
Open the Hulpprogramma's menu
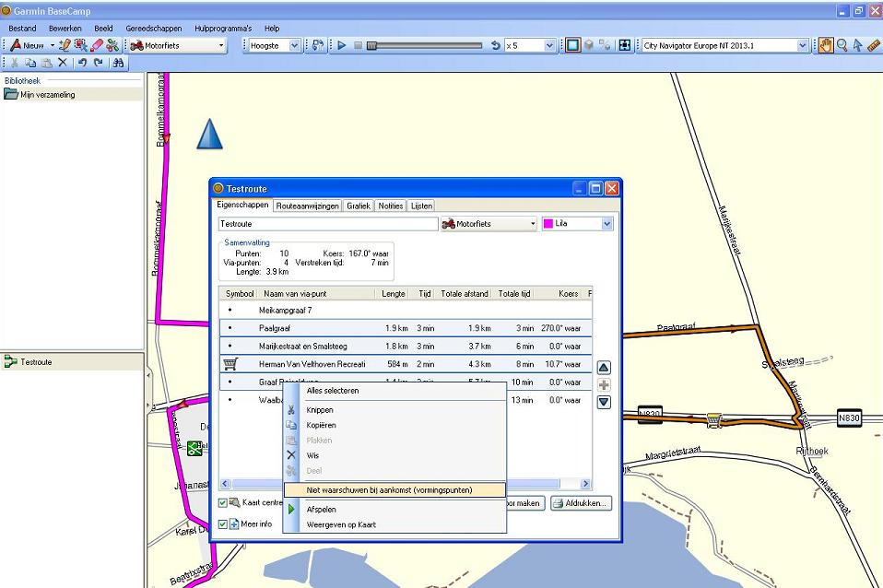pos(223,29)
